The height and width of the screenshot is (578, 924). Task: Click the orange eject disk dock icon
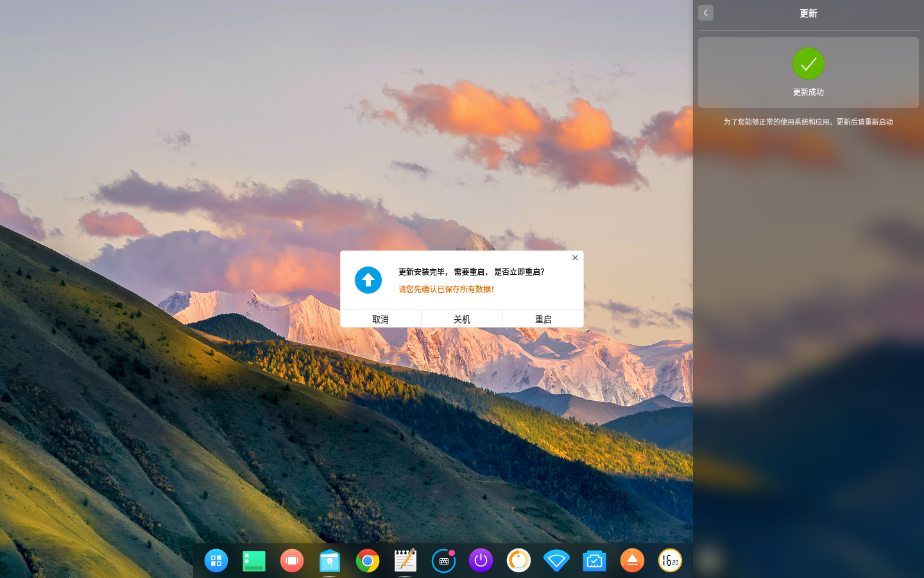point(632,561)
